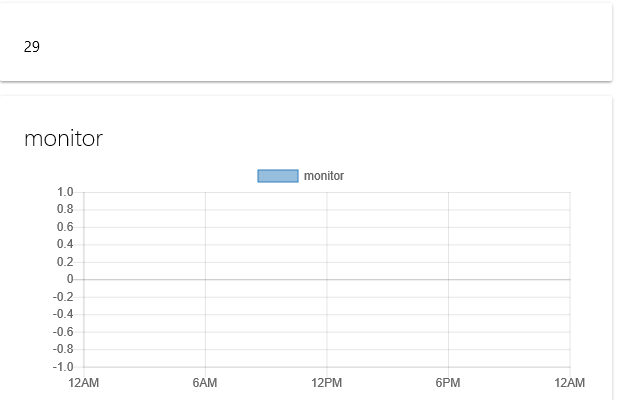Click the -0.2 y-axis label
Image resolution: width=618 pixels, height=400 pixels.
coord(63,297)
